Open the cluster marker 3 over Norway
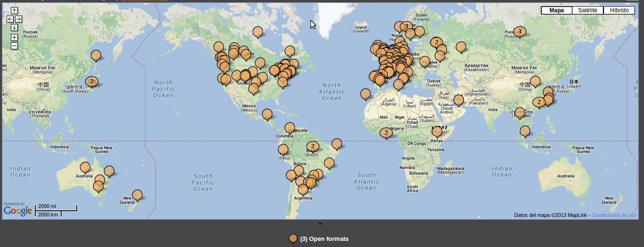 tap(406, 26)
